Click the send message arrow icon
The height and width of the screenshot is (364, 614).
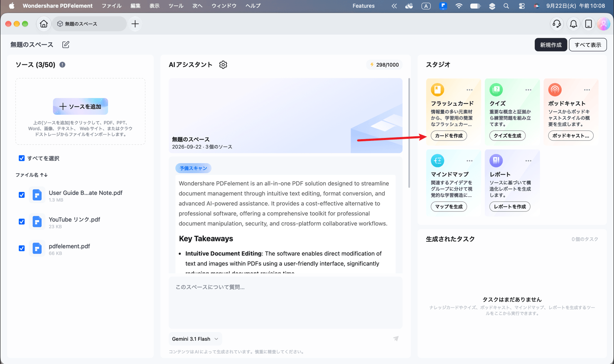click(x=396, y=339)
